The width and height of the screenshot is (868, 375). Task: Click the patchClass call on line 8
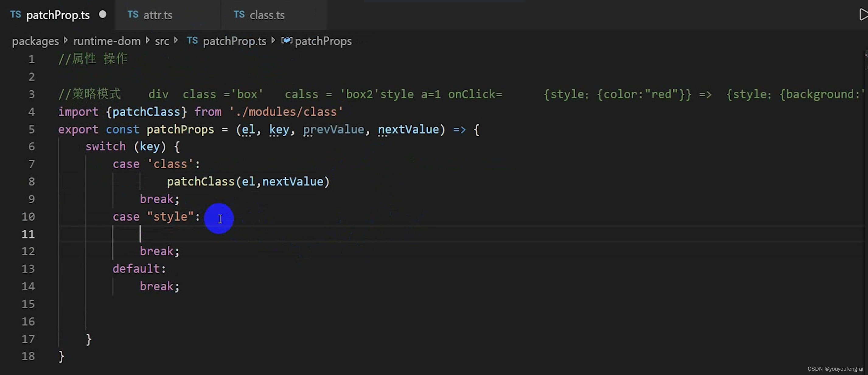[200, 182]
